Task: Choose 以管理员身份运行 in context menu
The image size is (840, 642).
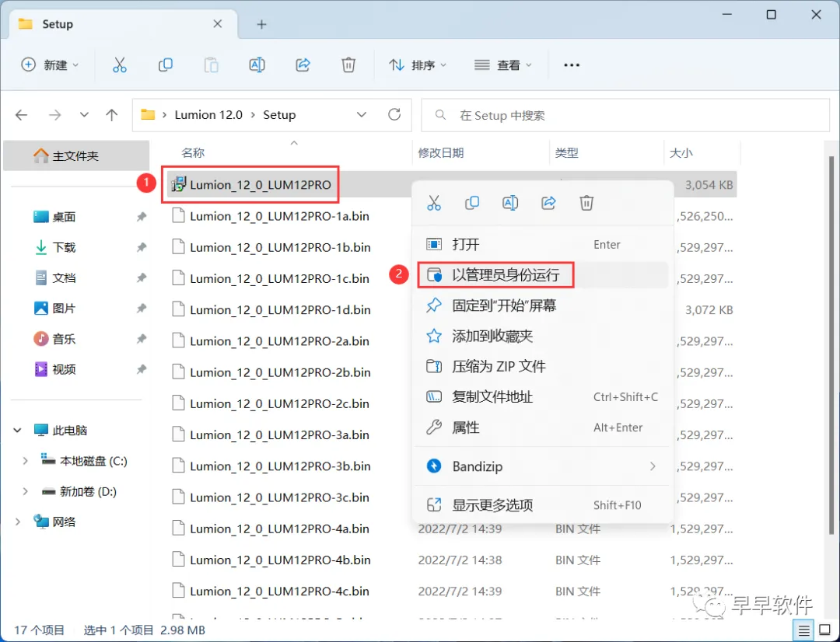Action: (x=542, y=275)
